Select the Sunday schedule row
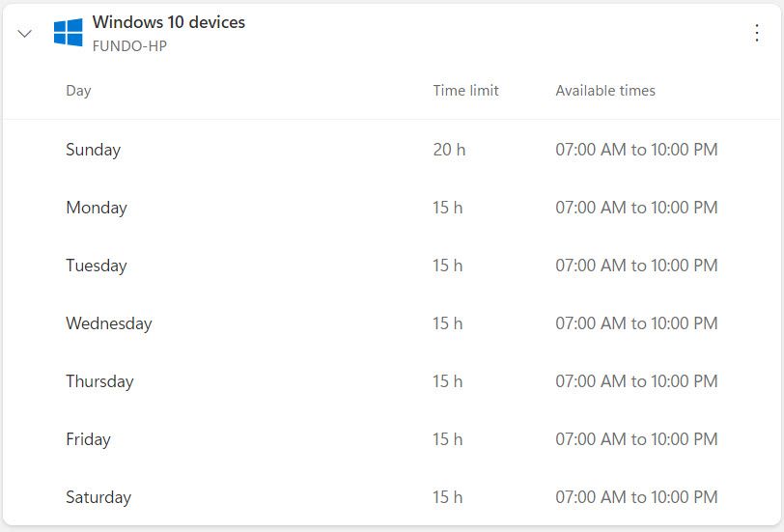This screenshot has height=532, width=784. [x=94, y=150]
